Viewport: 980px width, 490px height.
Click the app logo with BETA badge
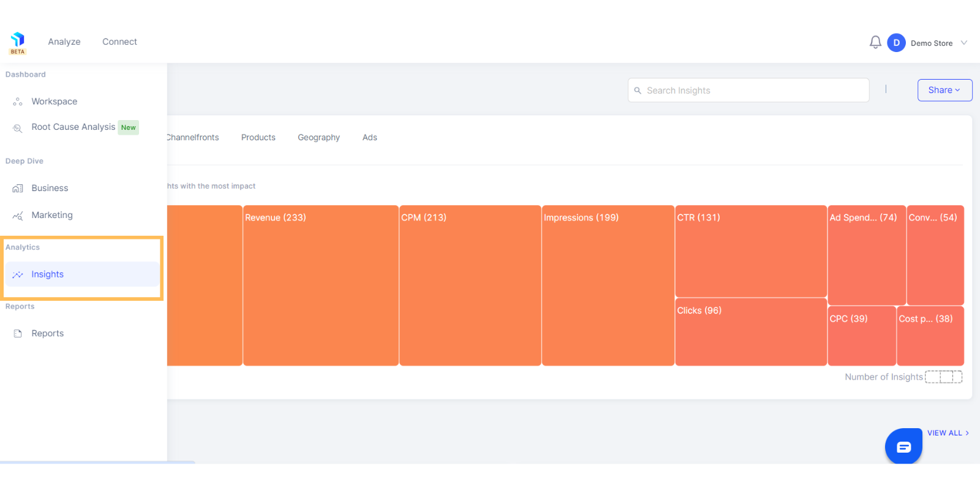point(18,42)
